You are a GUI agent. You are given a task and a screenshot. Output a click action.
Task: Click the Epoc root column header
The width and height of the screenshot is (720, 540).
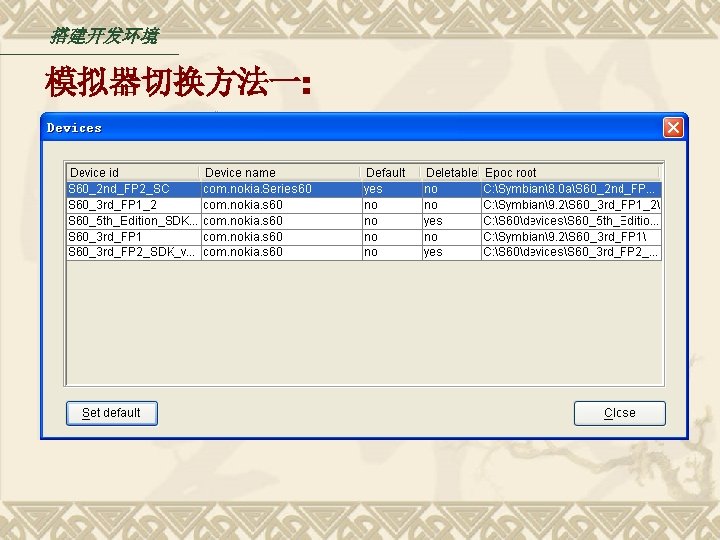click(x=570, y=173)
